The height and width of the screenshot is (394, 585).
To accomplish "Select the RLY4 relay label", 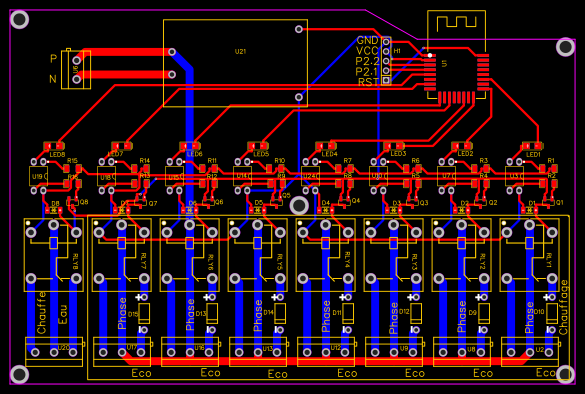I will pos(347,260).
